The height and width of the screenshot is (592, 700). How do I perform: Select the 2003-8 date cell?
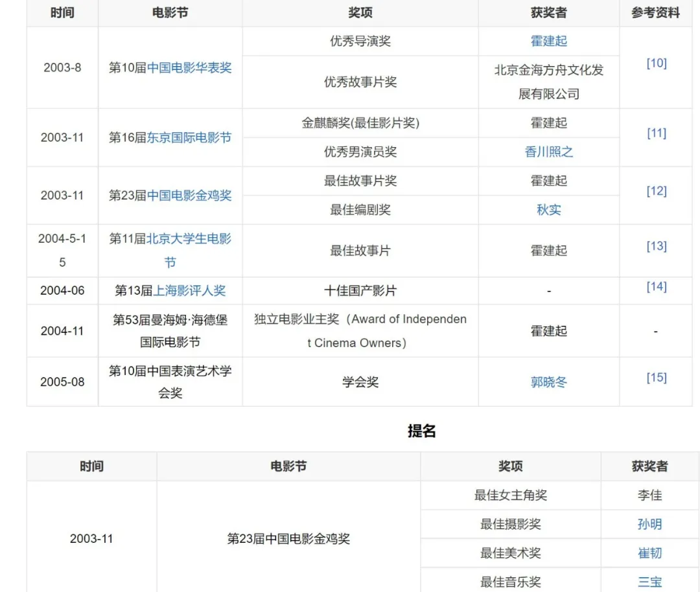(62, 68)
